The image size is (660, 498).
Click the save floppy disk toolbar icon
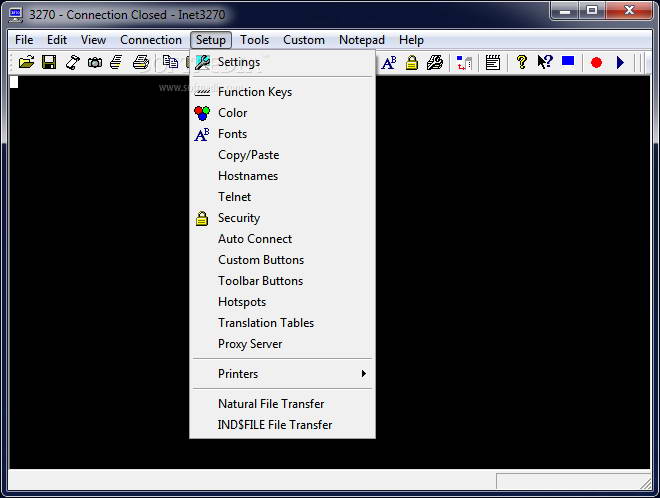[x=49, y=62]
